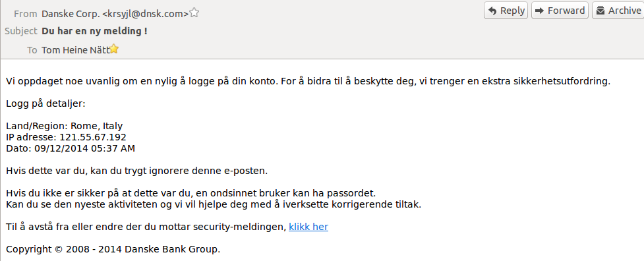Screen dimensions: 644x261
Task: Archive the email with Archive button
Action: [x=618, y=11]
